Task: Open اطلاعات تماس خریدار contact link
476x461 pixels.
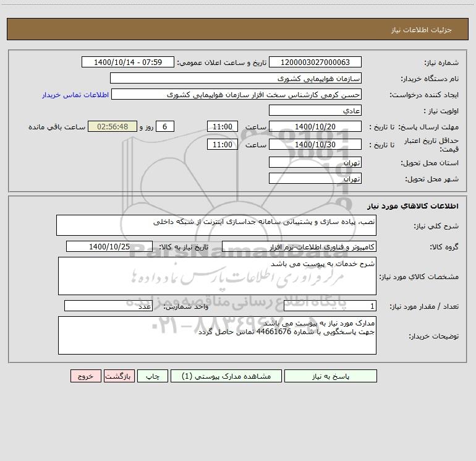Action: [75, 95]
